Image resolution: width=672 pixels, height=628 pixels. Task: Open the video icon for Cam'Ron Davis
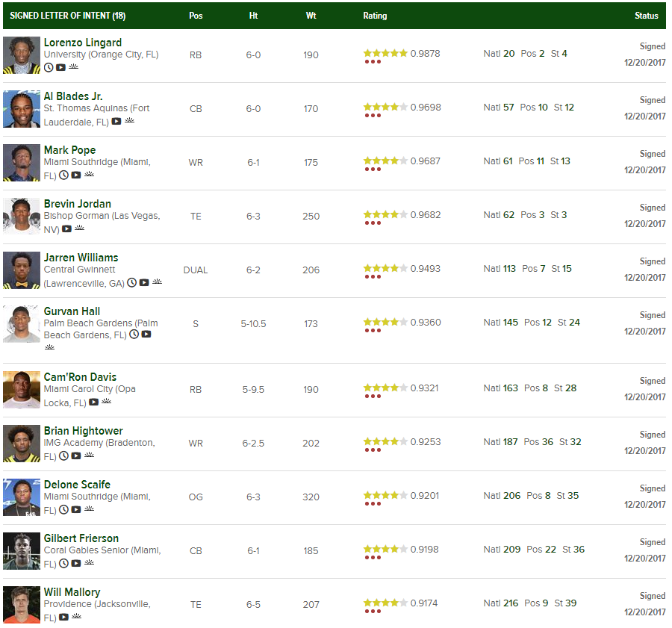coord(93,402)
